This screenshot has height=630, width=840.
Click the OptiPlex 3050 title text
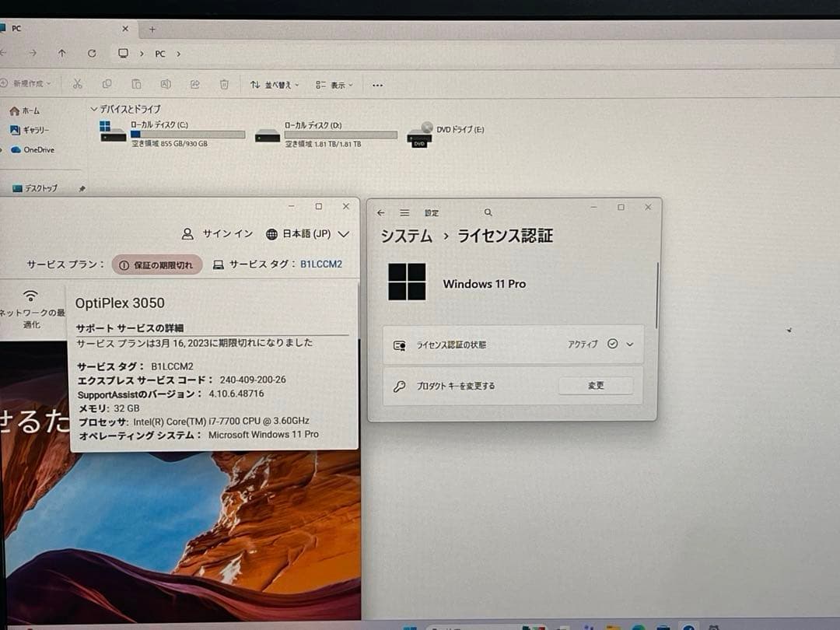pos(120,303)
